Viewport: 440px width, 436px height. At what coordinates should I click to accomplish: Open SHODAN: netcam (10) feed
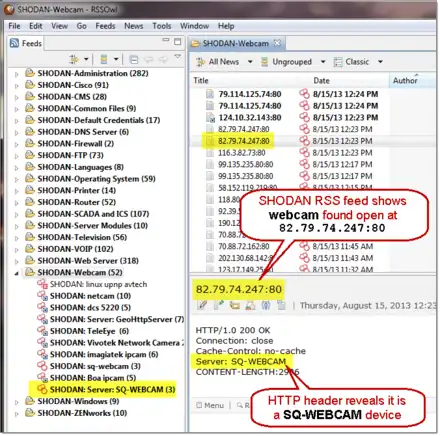90,296
